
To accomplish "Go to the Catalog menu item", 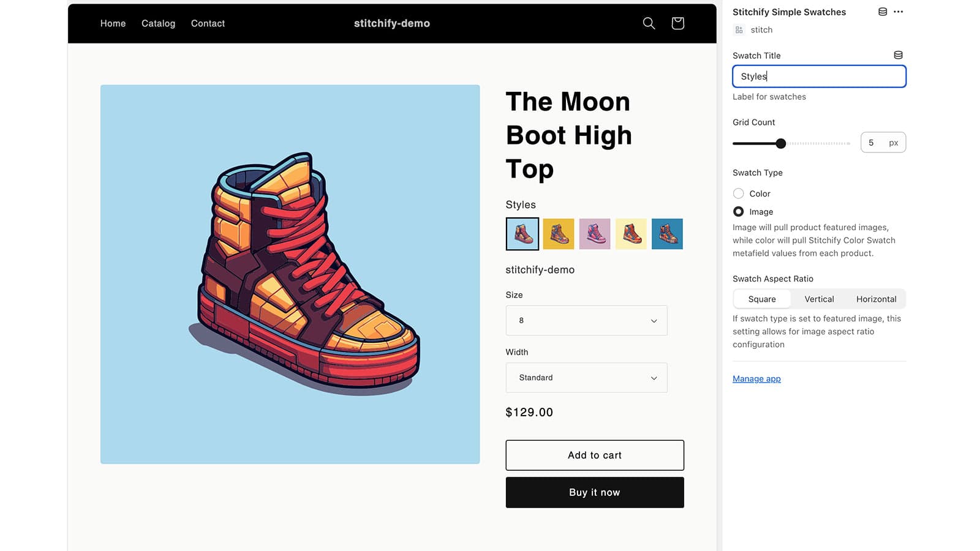I will coord(158,23).
